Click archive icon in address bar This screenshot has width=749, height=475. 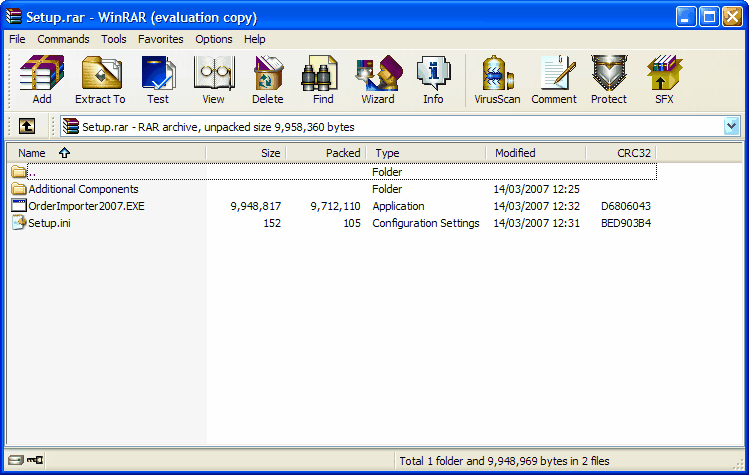coord(71,127)
